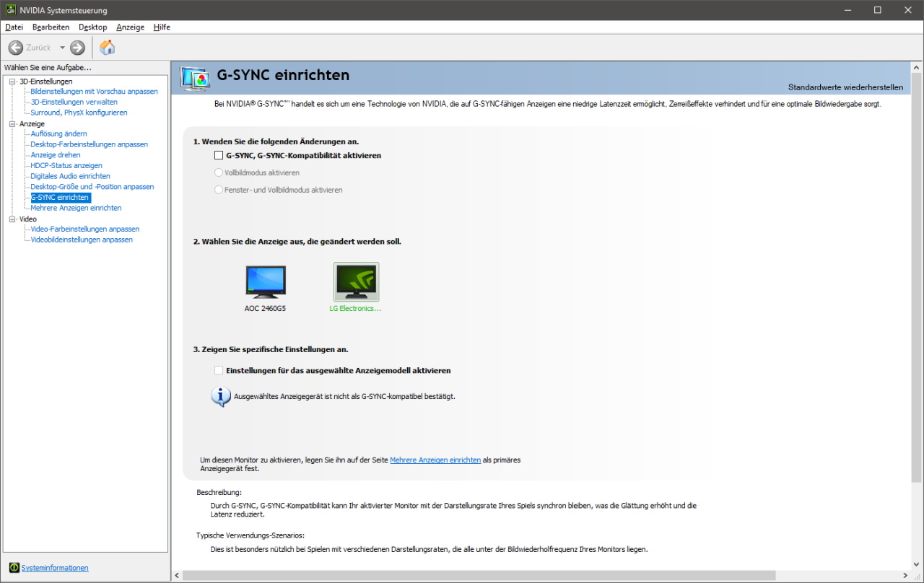Collapse the Anzeige tree node
Image resolution: width=924 pixels, height=583 pixels.
click(x=12, y=124)
